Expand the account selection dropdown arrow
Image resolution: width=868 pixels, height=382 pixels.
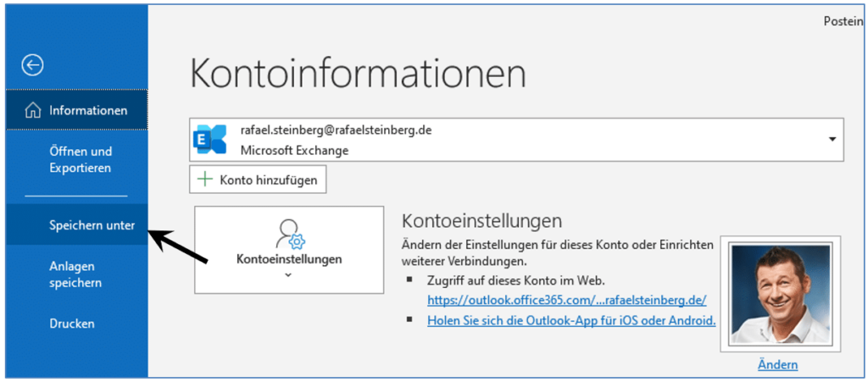click(x=832, y=139)
